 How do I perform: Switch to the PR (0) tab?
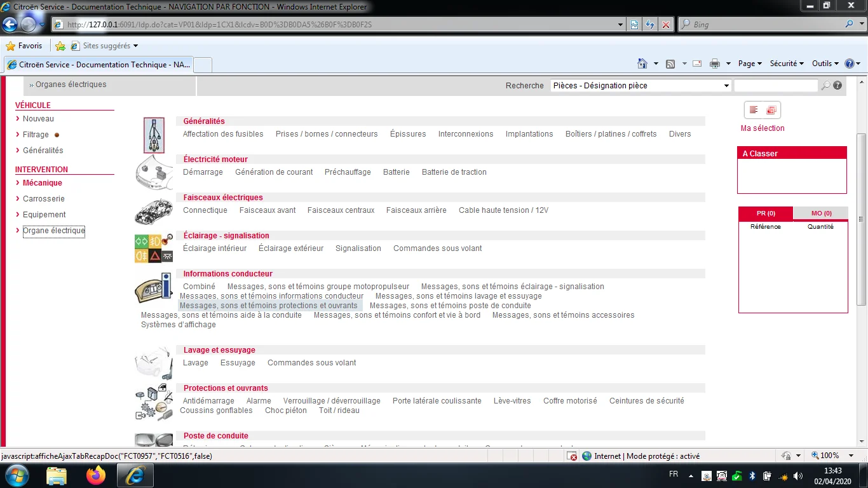[766, 213]
